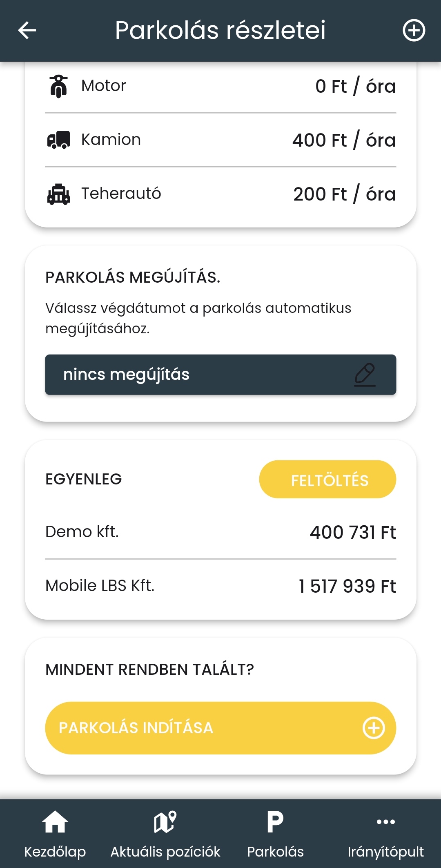This screenshot has height=868, width=441.
Task: Select the Demo kft. balance row
Action: click(x=220, y=532)
